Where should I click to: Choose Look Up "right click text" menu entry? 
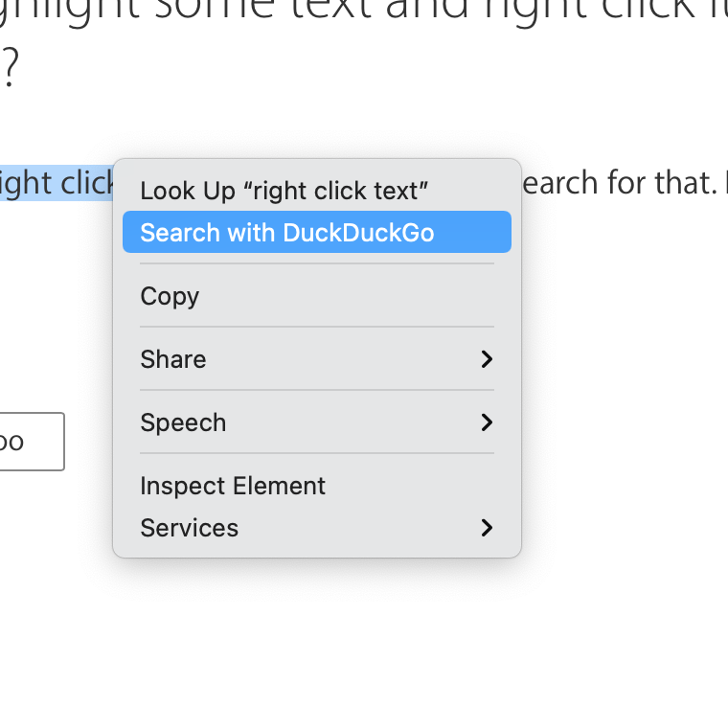pyautogui.click(x=284, y=190)
